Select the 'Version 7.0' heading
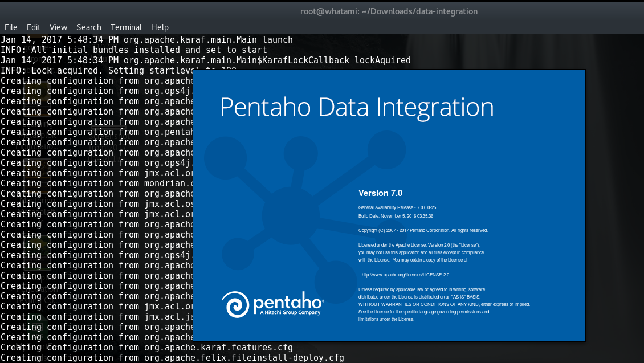Image resolution: width=644 pixels, height=363 pixels. click(x=379, y=193)
